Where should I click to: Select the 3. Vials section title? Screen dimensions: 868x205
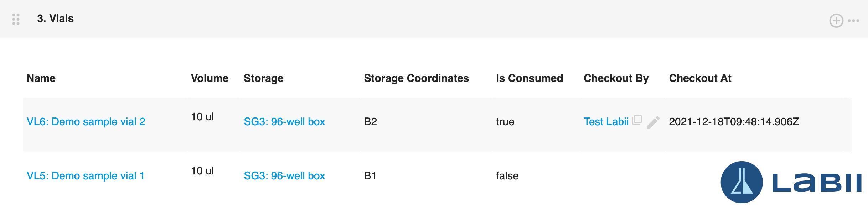pos(55,19)
